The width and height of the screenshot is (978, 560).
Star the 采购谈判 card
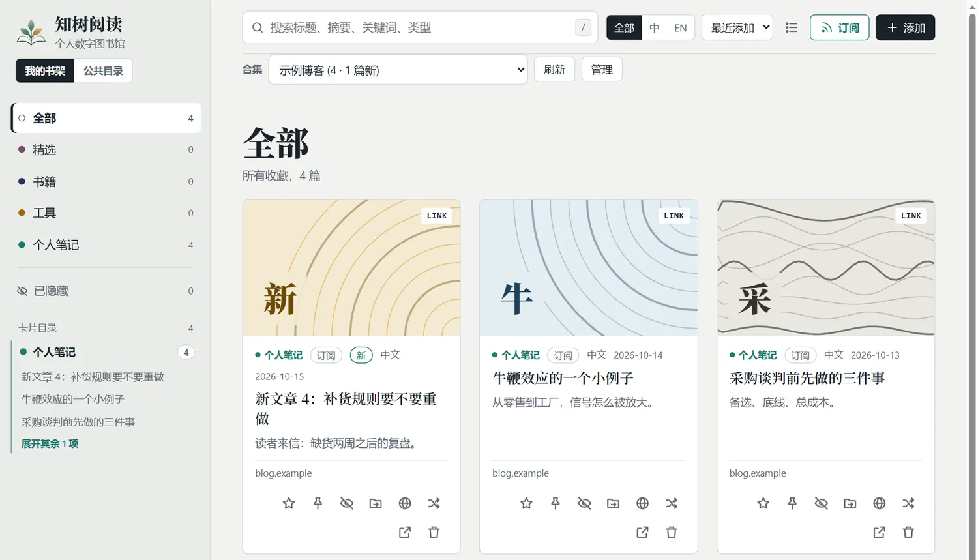763,503
